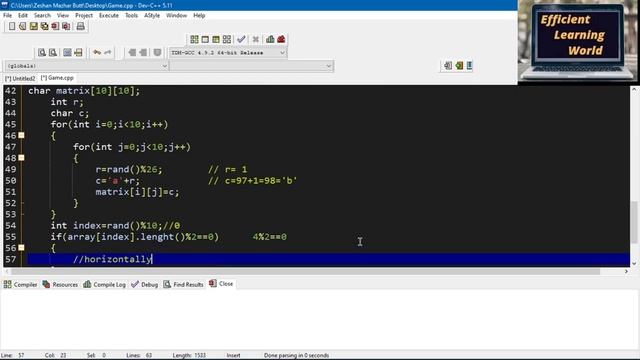Open the Compile Log bottom tab
This screenshot has height=360, width=640.
pyautogui.click(x=104, y=284)
